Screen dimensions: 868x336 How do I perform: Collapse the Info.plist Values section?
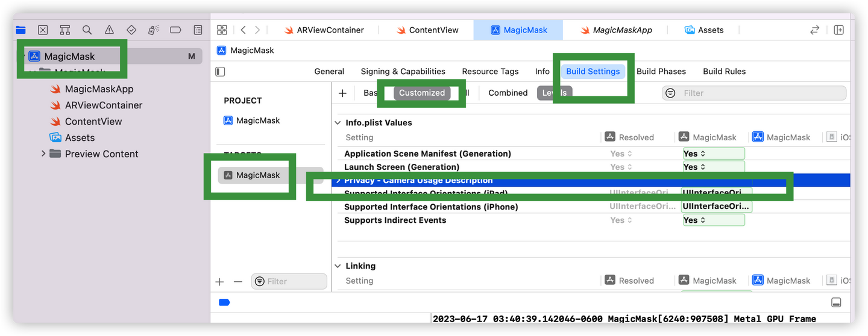(x=338, y=123)
